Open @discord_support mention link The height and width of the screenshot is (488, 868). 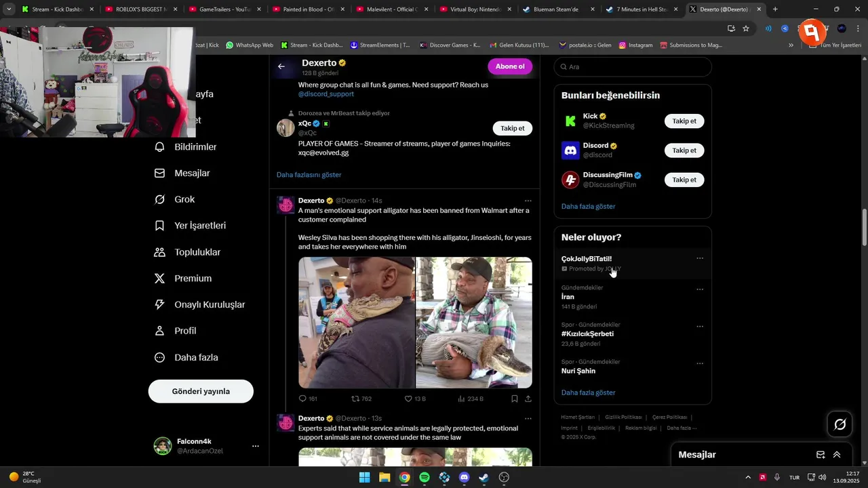[326, 94]
